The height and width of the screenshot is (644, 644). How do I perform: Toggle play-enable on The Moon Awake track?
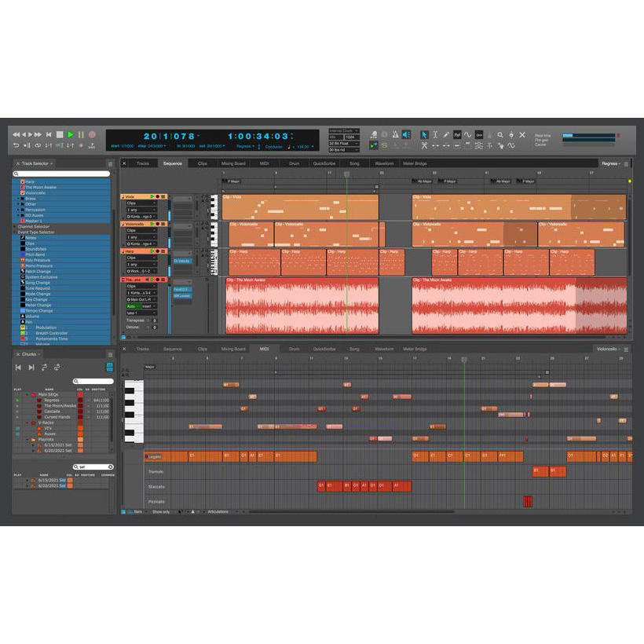[152, 280]
